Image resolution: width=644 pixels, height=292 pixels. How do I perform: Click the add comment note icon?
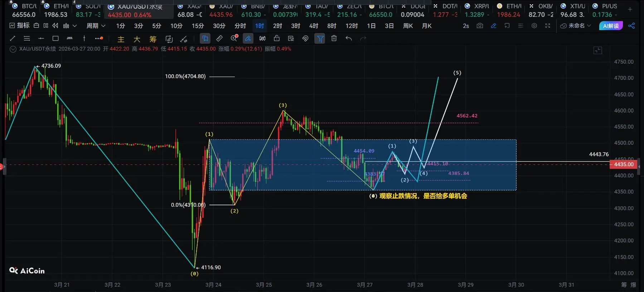click(x=507, y=26)
